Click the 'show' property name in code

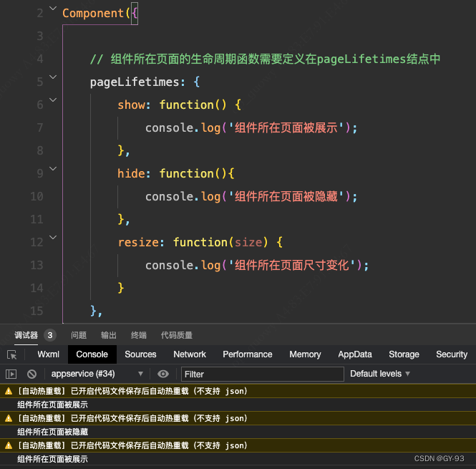pyautogui.click(x=132, y=105)
